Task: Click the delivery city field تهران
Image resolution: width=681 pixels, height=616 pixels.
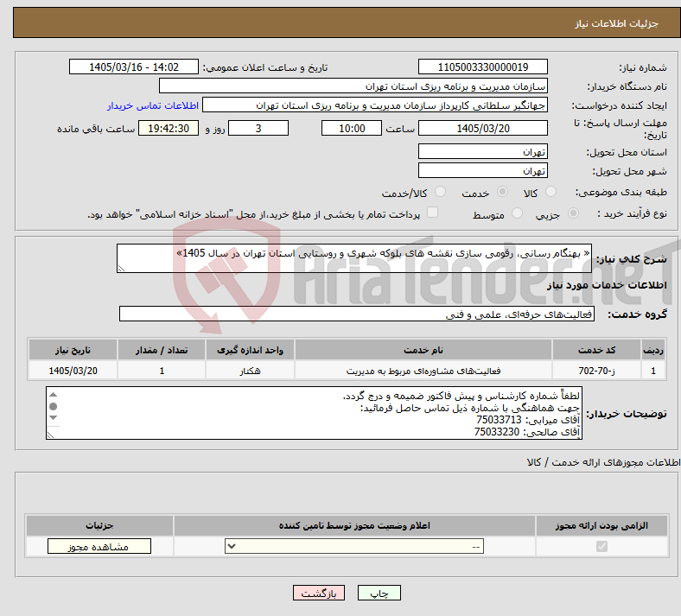Action: click(x=483, y=170)
